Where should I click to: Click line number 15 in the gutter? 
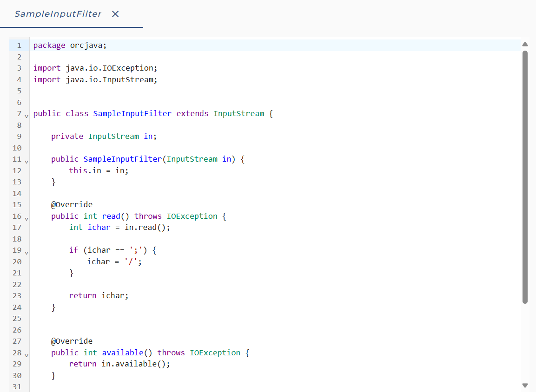click(17, 204)
